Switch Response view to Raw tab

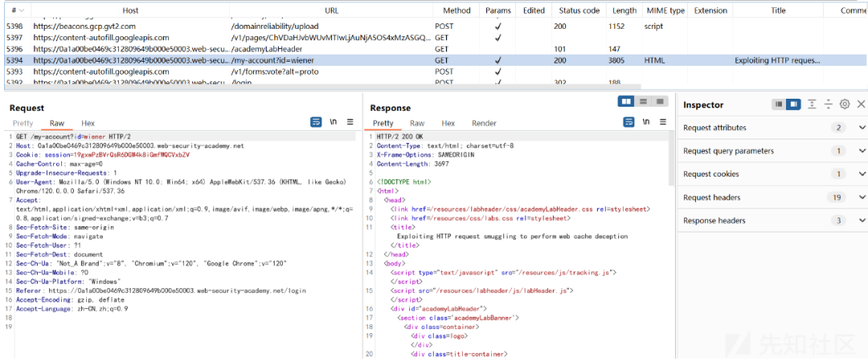click(417, 124)
